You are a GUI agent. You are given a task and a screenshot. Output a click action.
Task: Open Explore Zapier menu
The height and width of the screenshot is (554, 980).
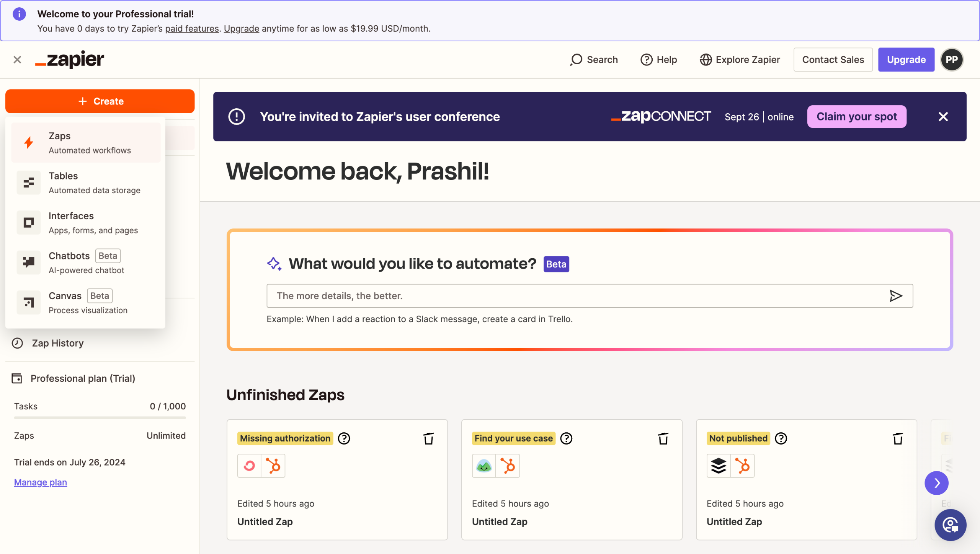(740, 60)
